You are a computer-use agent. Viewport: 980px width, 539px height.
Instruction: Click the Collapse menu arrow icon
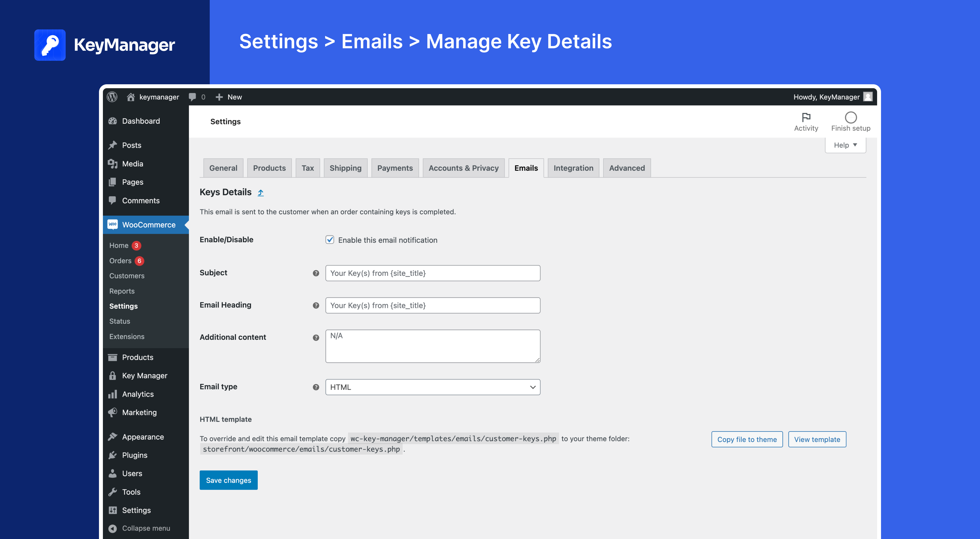click(113, 528)
